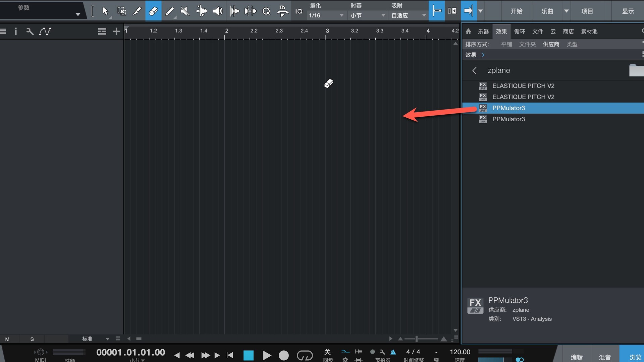The height and width of the screenshot is (362, 644).
Task: Select the Arrow tool
Action: click(x=105, y=11)
